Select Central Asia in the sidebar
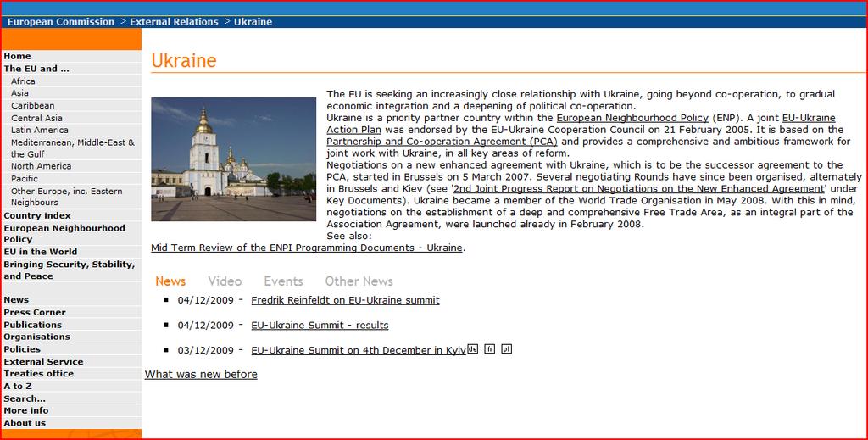The width and height of the screenshot is (868, 440). pyautogui.click(x=36, y=118)
